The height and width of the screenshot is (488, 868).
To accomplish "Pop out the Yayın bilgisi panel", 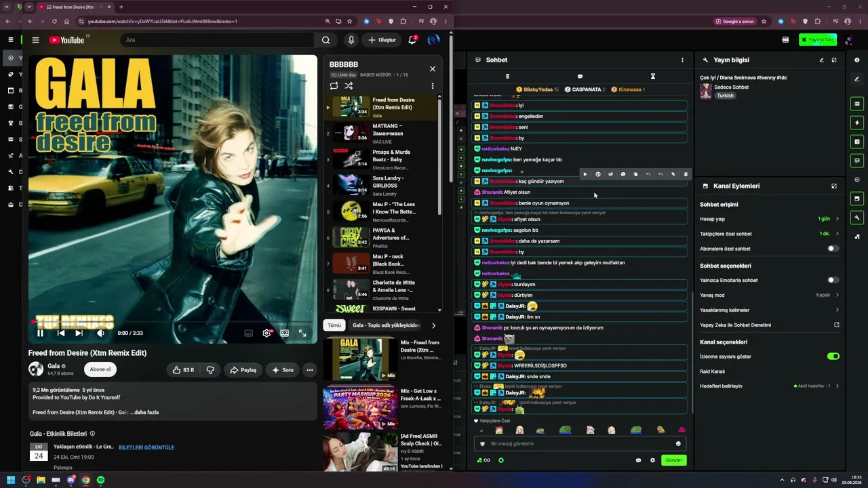I will tap(834, 60).
